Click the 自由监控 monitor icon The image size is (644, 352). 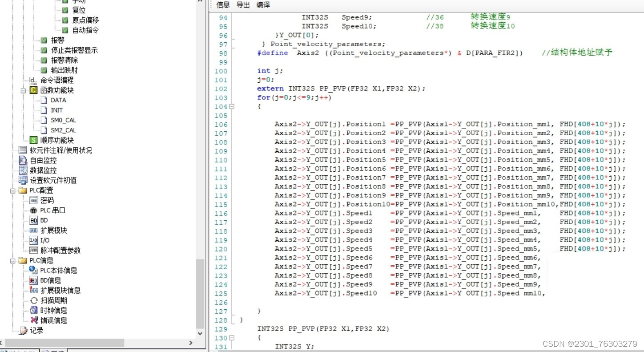point(23,160)
